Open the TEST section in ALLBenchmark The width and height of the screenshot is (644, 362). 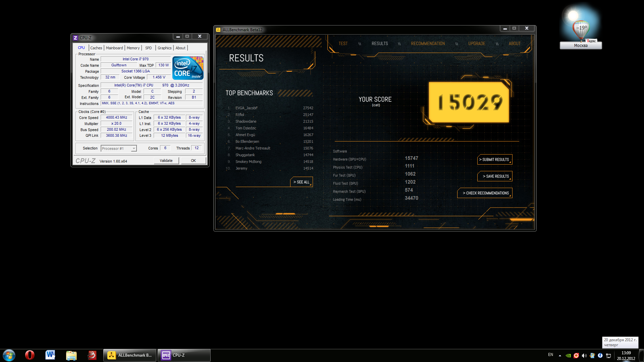pyautogui.click(x=343, y=44)
